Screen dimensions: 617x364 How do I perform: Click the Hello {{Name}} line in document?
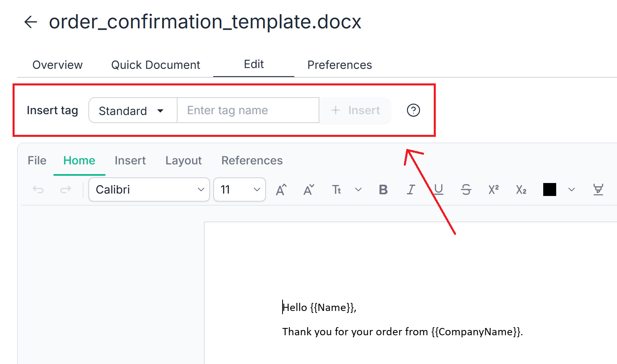(319, 307)
